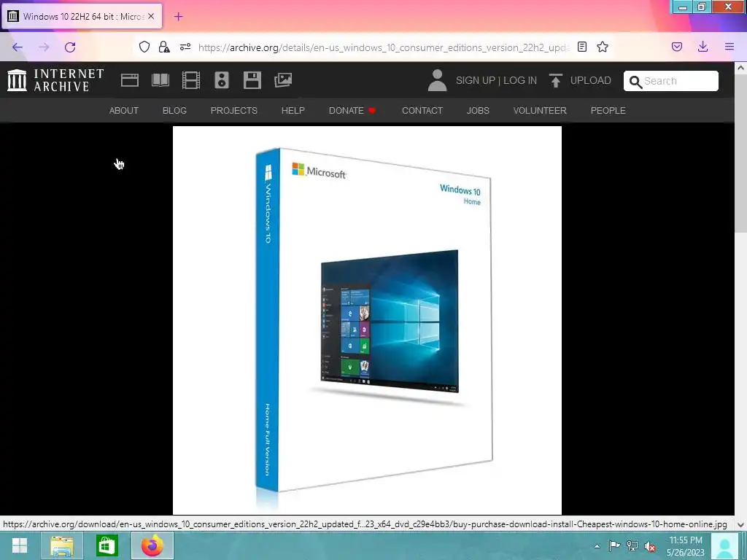Open the Windows Start button
The height and width of the screenshot is (560, 747).
pos(20,545)
